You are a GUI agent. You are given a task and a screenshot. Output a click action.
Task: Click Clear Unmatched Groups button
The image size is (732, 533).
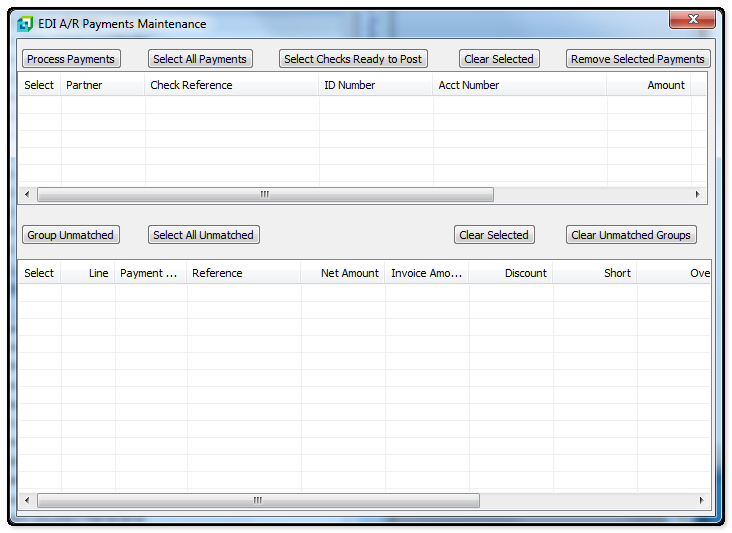[x=631, y=235]
